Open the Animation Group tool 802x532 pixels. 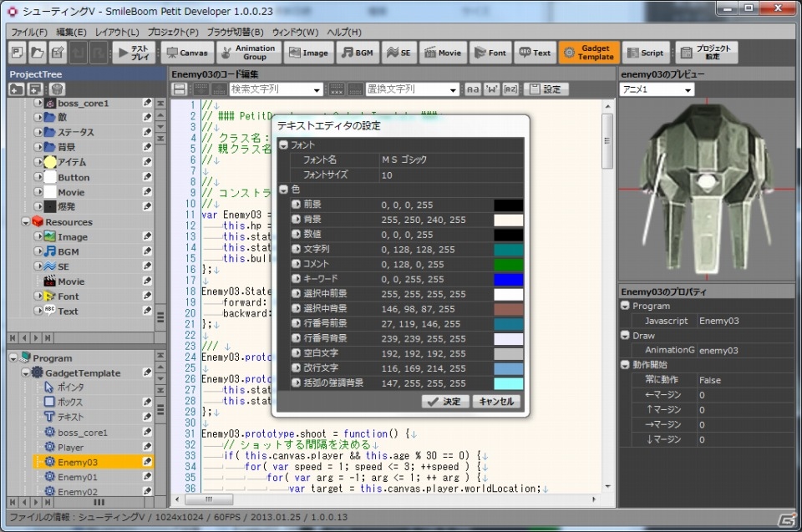[249, 52]
